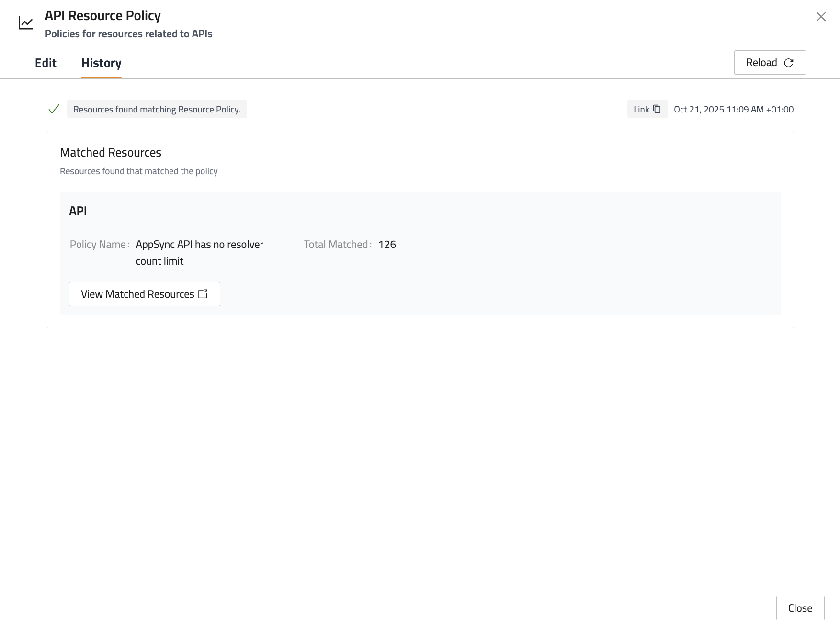Click the API section heading

click(78, 211)
